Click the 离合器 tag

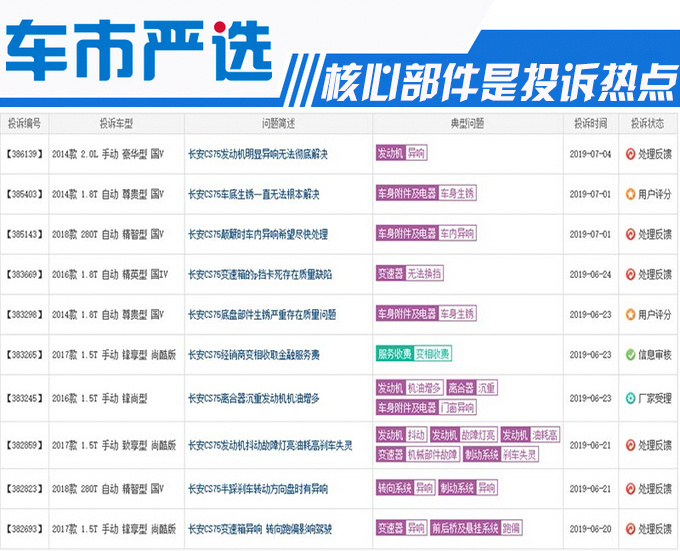[461, 388]
